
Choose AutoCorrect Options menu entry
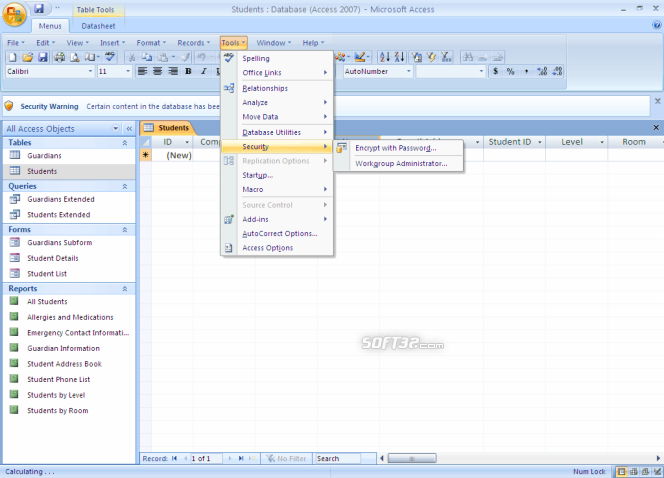(x=277, y=234)
